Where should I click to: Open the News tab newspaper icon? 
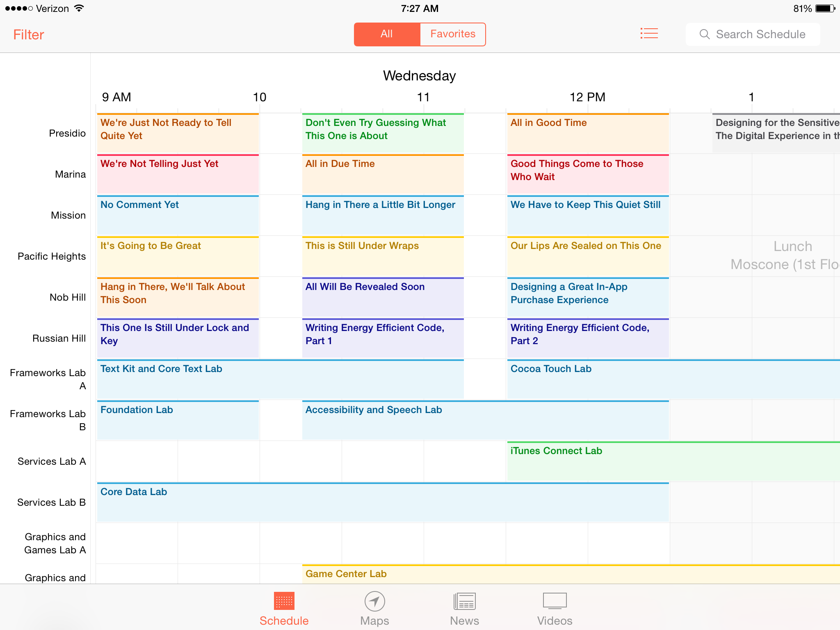pos(464,601)
